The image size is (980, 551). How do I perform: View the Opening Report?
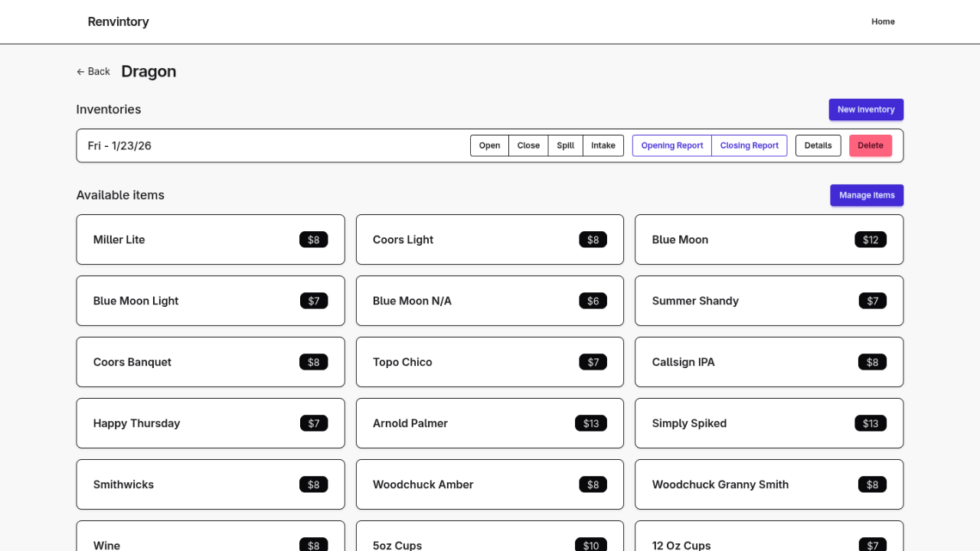tap(672, 145)
